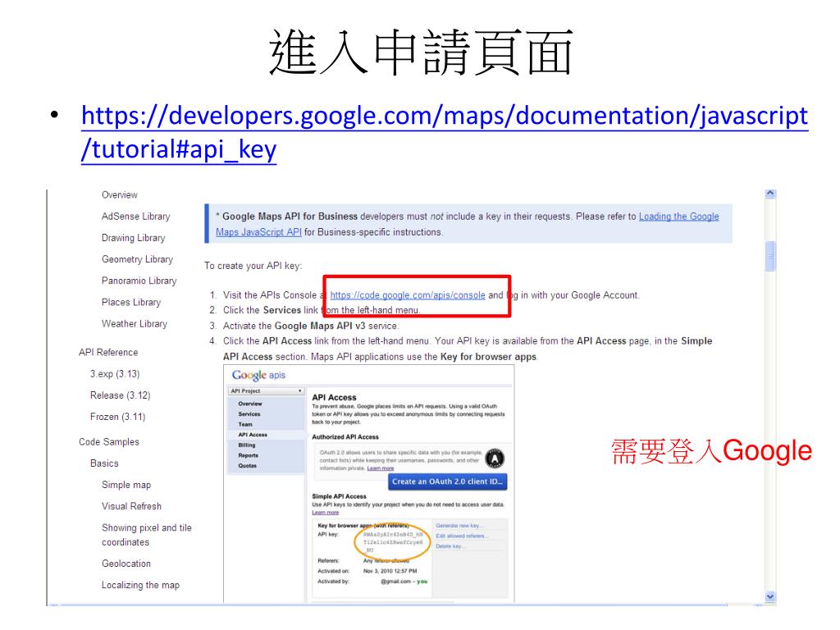
Task: Select Quotas in Google apis menu
Action: coord(247,466)
